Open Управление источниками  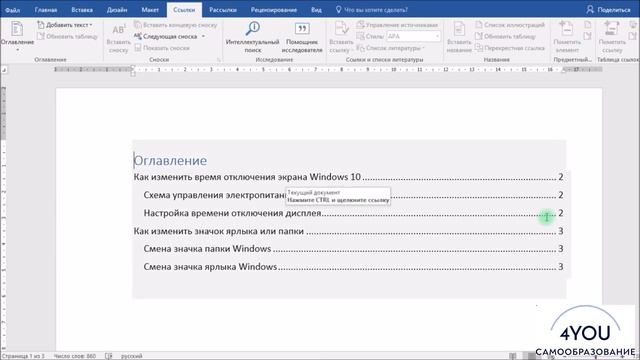pyautogui.click(x=397, y=25)
